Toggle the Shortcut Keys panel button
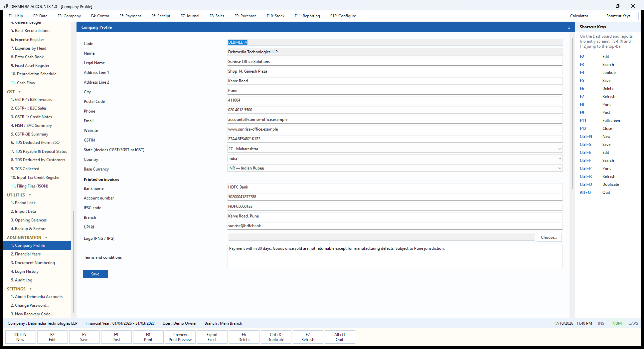 618,16
